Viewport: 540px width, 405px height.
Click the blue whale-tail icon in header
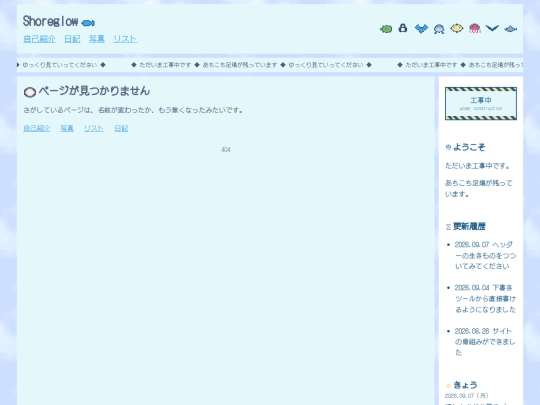click(421, 29)
